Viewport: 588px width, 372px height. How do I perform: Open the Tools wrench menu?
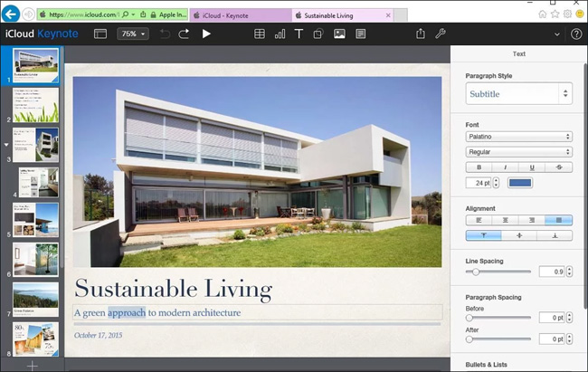click(441, 33)
